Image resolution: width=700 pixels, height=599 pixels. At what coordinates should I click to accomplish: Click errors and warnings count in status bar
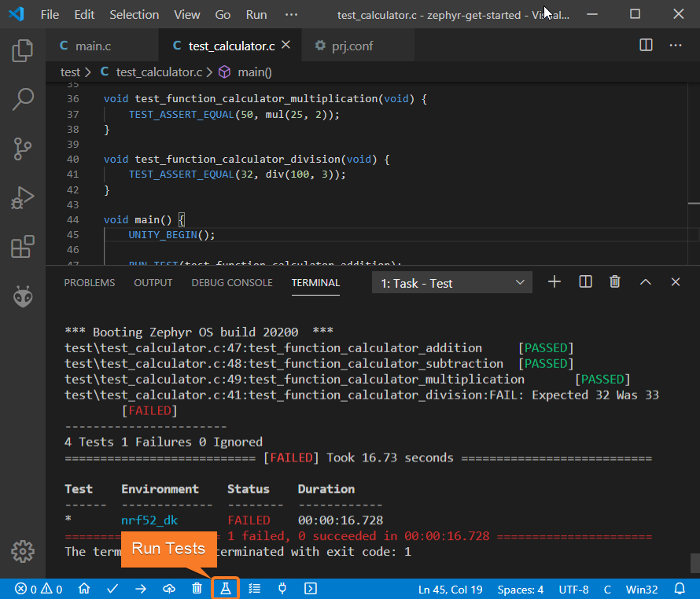point(39,590)
